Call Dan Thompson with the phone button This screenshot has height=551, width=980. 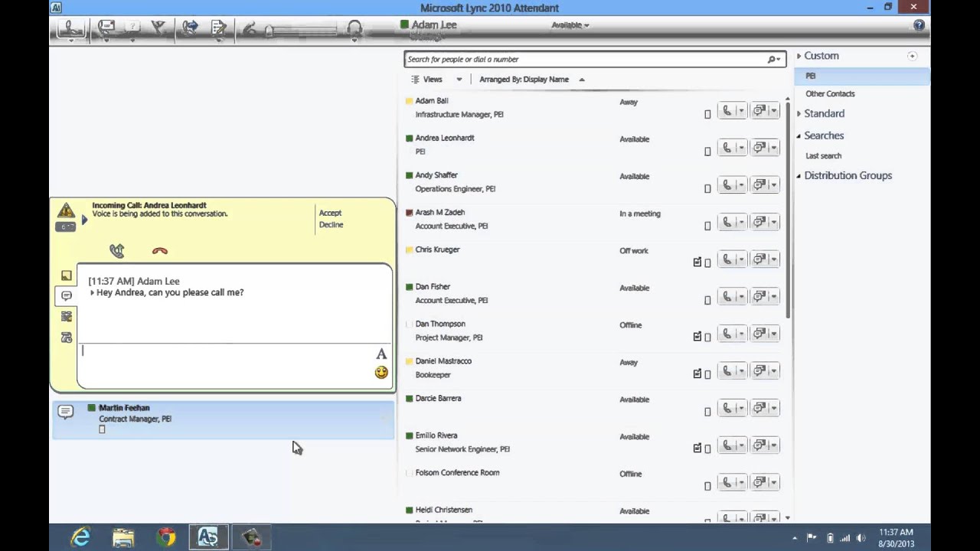[727, 334]
